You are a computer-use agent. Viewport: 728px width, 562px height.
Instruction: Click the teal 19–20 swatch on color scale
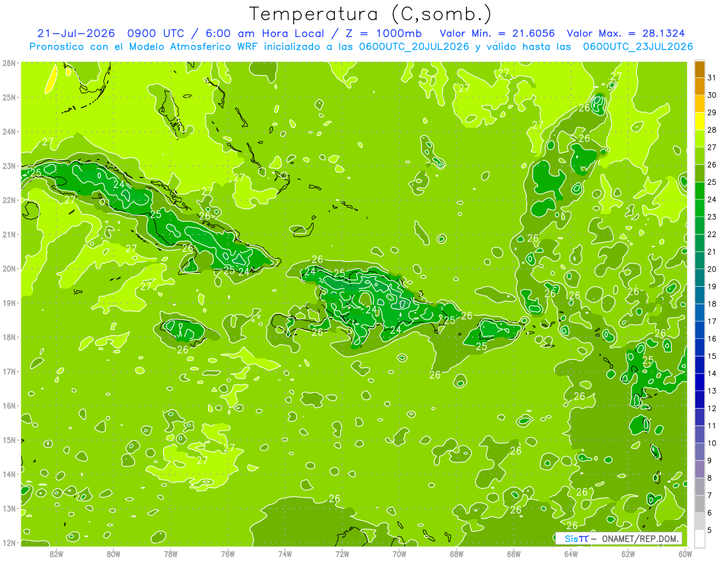(699, 278)
